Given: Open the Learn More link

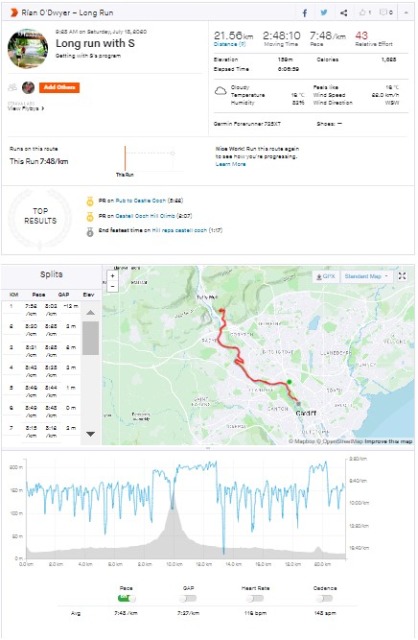Looking at the screenshot, I should [x=231, y=164].
